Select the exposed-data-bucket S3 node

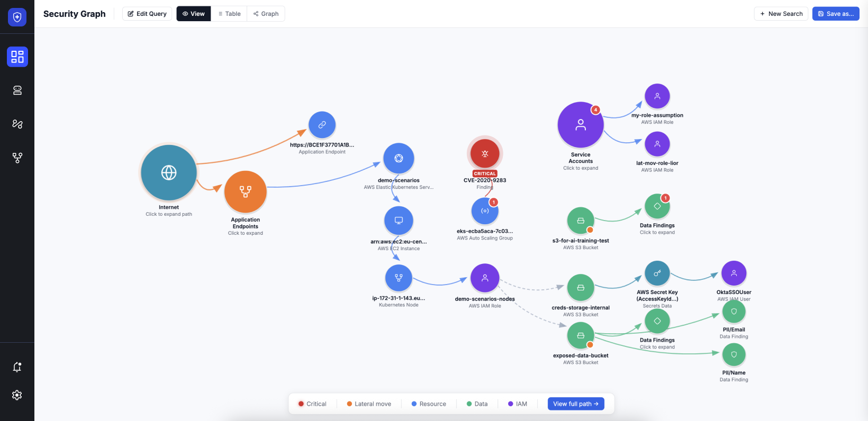581,335
